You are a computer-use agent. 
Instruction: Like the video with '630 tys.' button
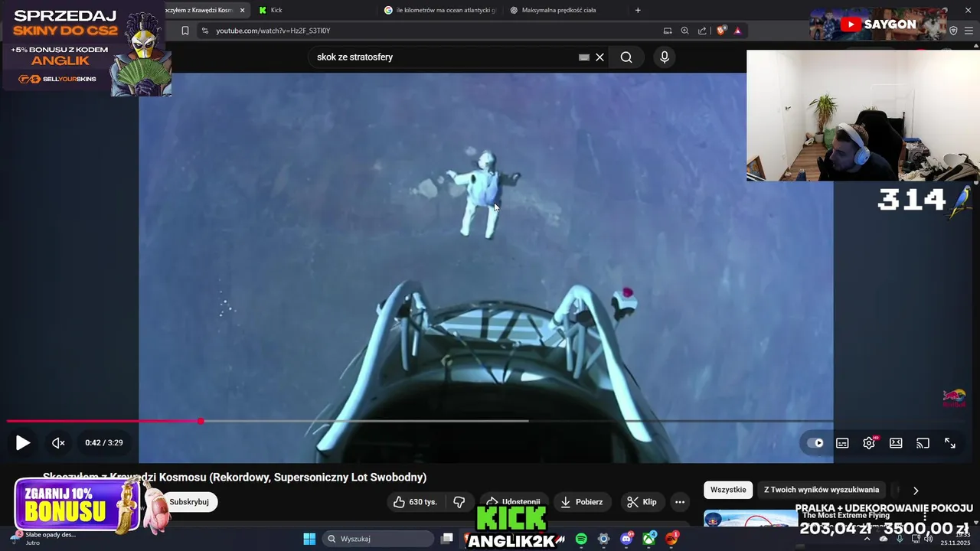click(415, 502)
